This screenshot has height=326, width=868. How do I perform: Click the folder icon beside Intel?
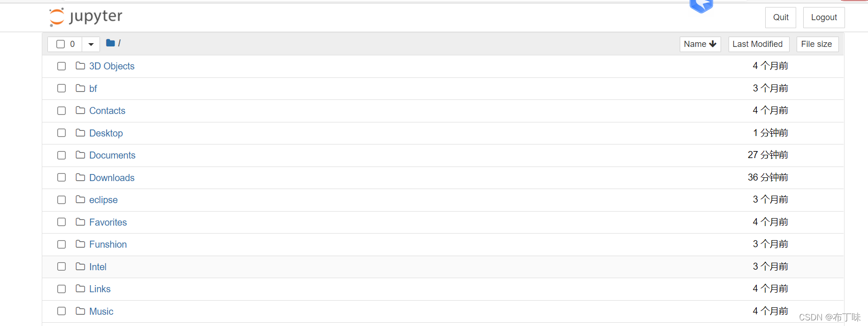point(80,266)
